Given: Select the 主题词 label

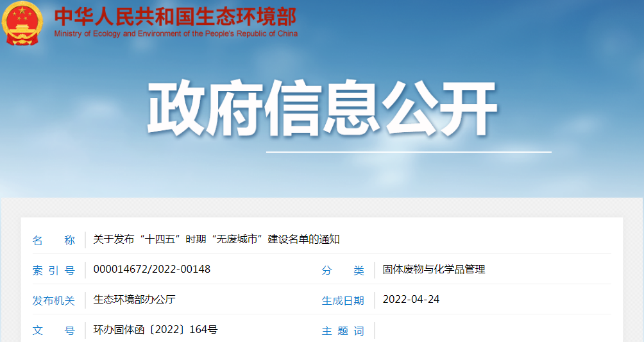Looking at the screenshot, I should (343, 330).
